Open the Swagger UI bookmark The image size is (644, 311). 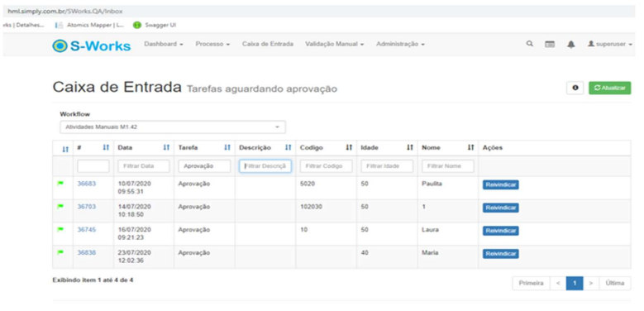155,25
